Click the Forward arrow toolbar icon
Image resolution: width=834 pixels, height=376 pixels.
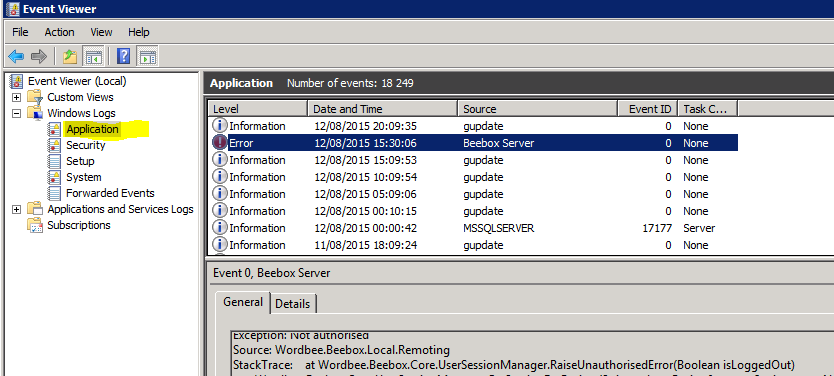(39, 56)
